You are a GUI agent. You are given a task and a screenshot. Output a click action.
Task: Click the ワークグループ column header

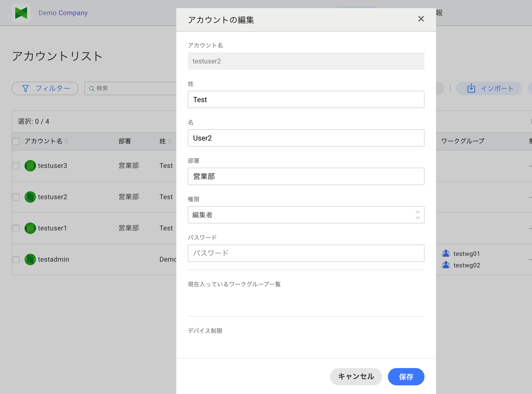pyautogui.click(x=463, y=141)
